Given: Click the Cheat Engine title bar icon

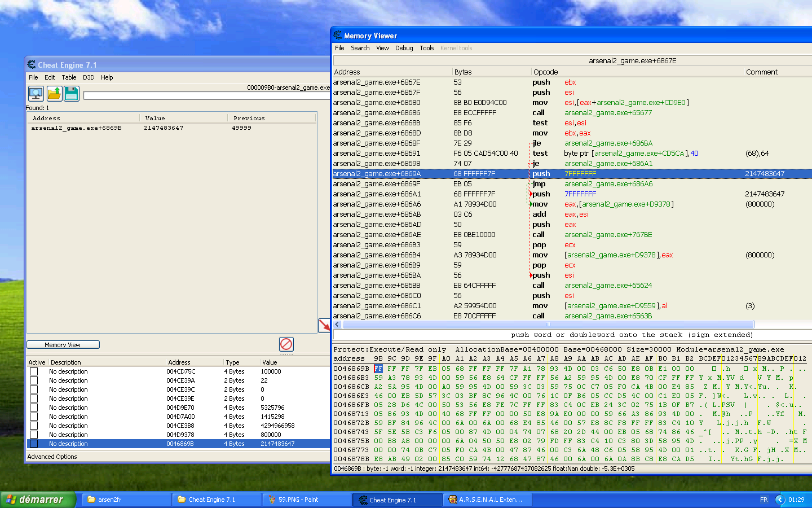Looking at the screenshot, I should pyautogui.click(x=32, y=65).
